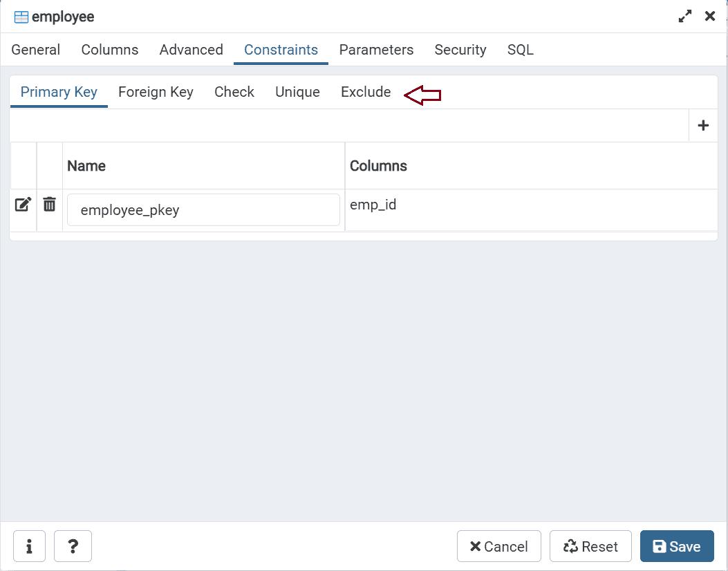Maximize the employee dialog
The height and width of the screenshot is (571, 728).
(x=685, y=17)
